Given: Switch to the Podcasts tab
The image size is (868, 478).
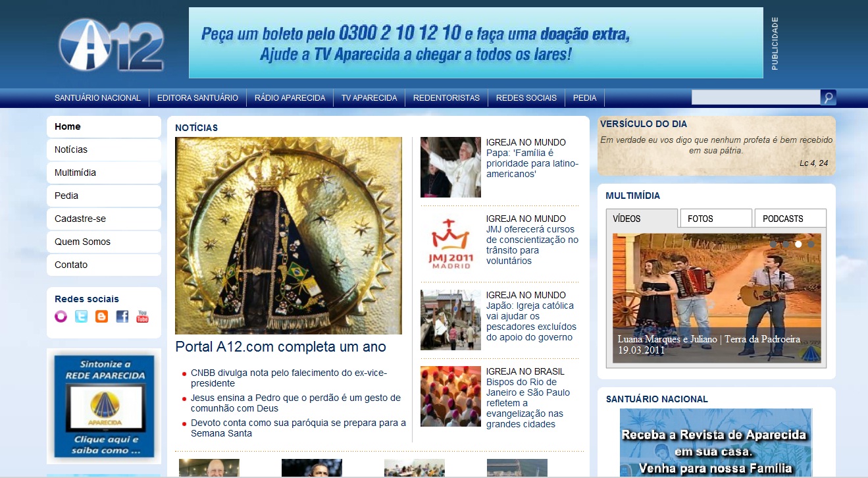Looking at the screenshot, I should (790, 219).
